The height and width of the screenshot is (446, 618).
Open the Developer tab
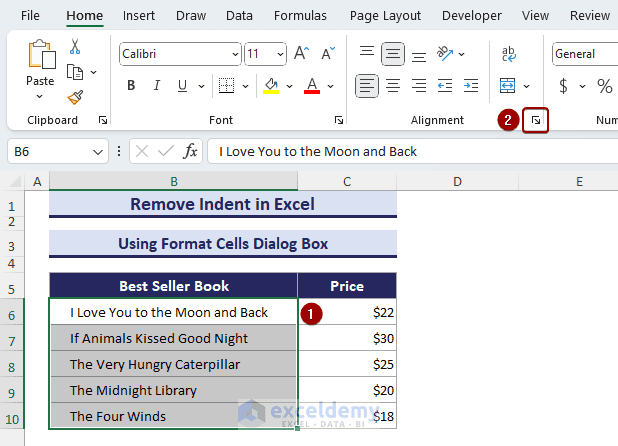pyautogui.click(x=471, y=15)
